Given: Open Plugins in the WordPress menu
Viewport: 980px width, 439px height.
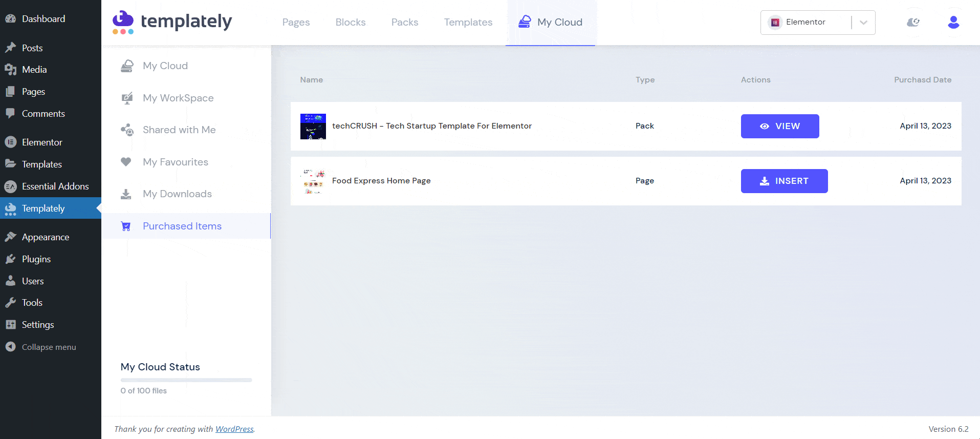Looking at the screenshot, I should (x=36, y=259).
